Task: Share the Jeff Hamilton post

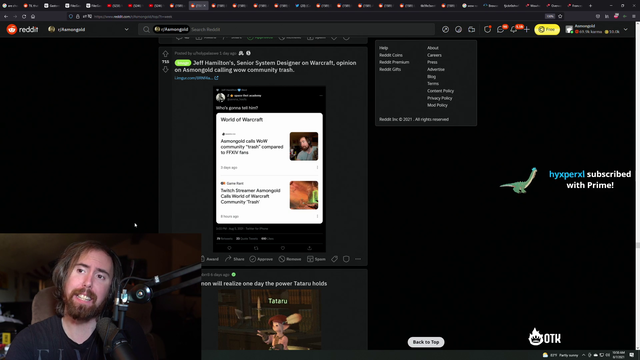Action: pyautogui.click(x=235, y=259)
